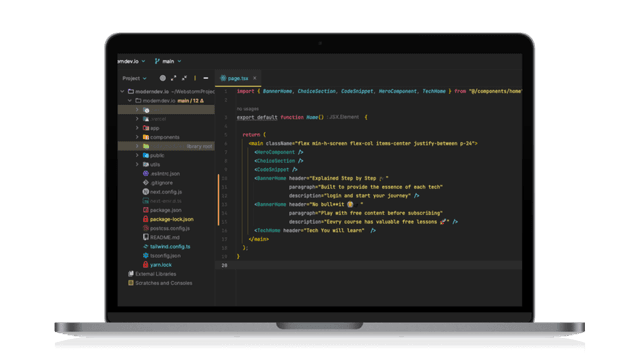640x360 pixels.
Task: Expand External Libraries node
Action: (x=155, y=274)
